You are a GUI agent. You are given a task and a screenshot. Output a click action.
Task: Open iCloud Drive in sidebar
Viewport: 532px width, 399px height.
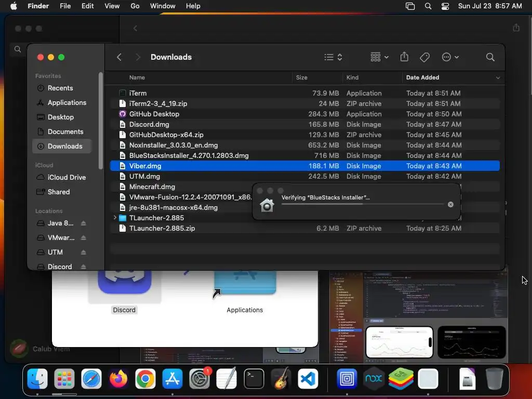[62, 178]
